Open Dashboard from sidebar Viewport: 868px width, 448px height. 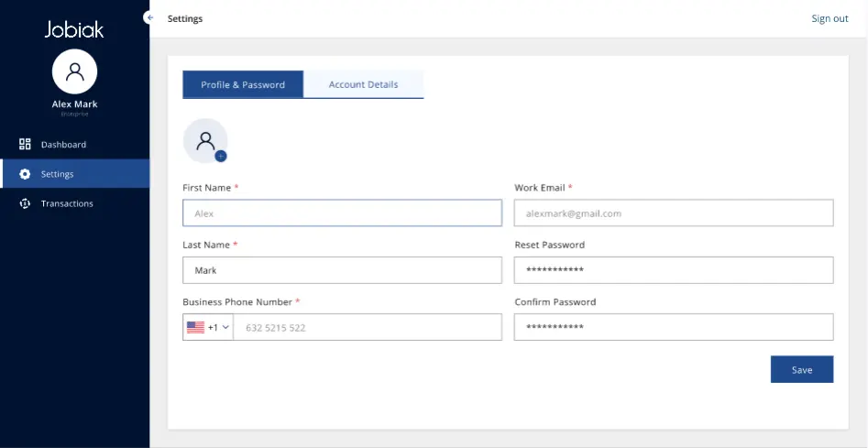75,145
